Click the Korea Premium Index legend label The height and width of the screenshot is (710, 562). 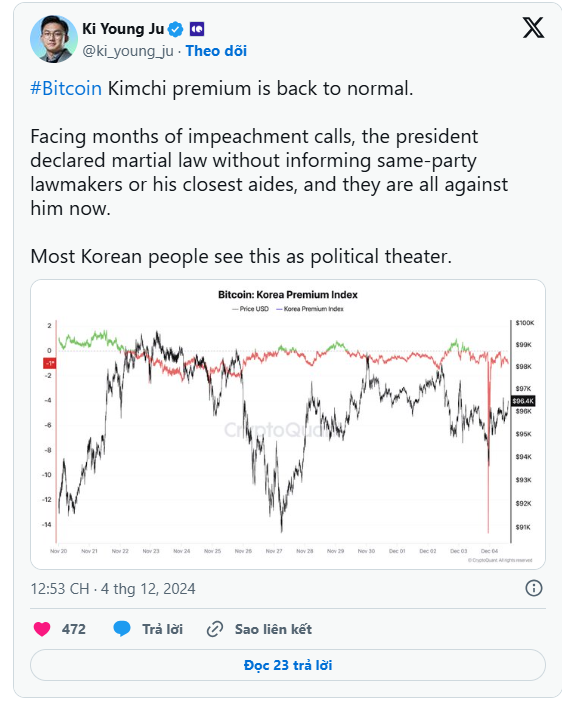(x=313, y=309)
